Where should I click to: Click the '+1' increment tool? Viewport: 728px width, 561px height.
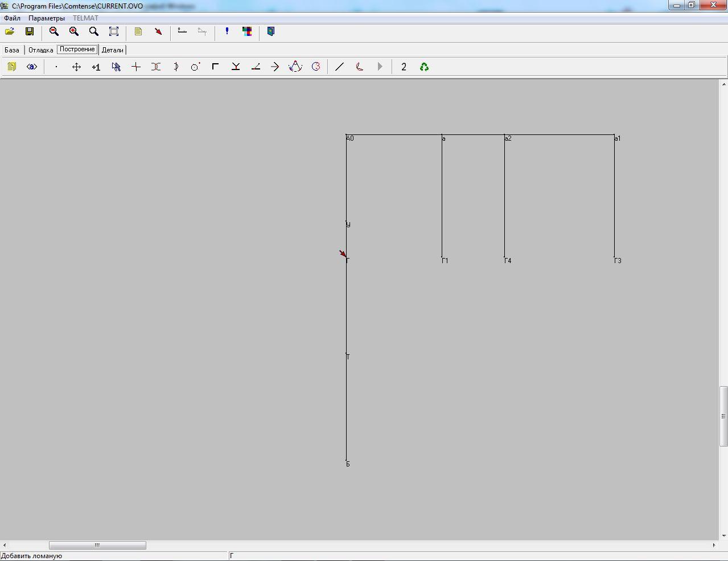click(96, 67)
